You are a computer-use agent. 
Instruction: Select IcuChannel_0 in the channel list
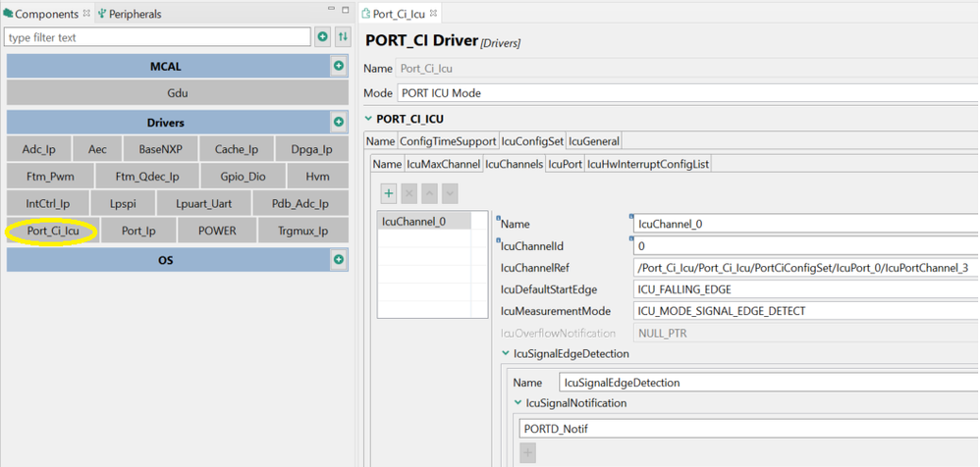[x=424, y=221]
